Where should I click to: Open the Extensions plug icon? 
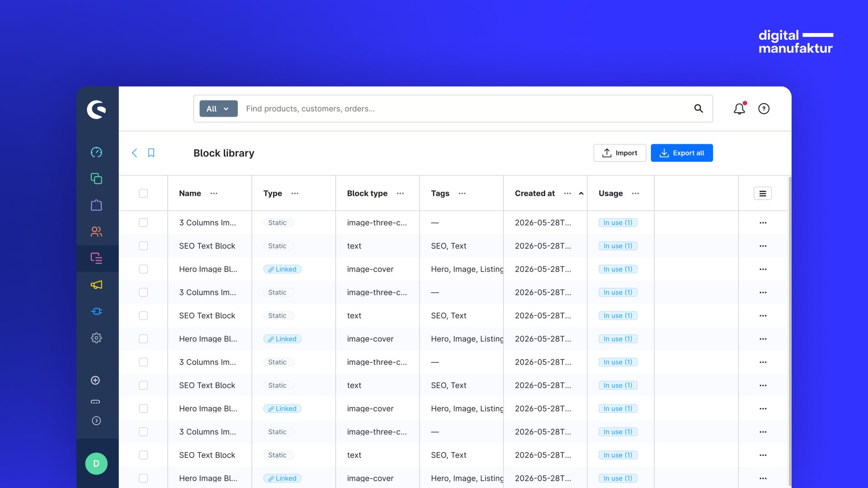pyautogui.click(x=96, y=311)
